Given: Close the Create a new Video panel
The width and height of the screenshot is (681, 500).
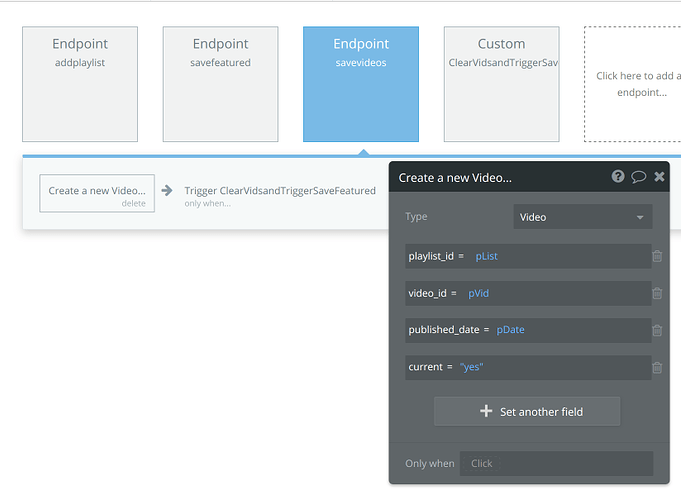Looking at the screenshot, I should pos(659,177).
